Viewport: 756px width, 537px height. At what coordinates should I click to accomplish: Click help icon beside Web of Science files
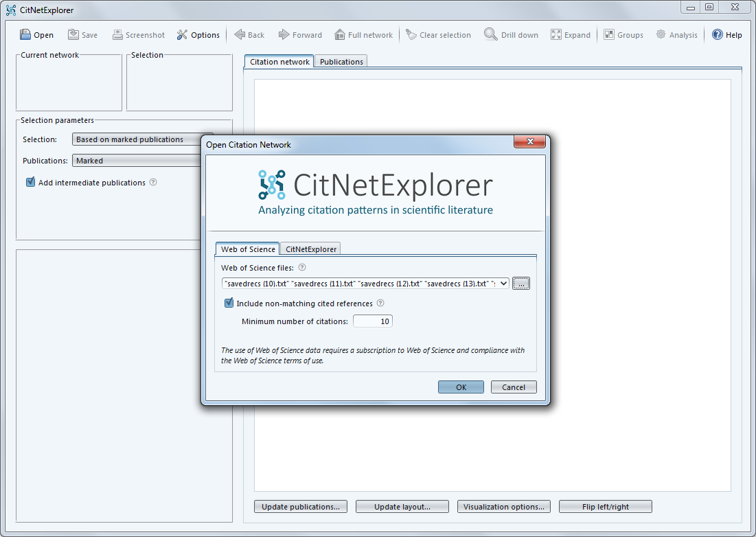pyautogui.click(x=302, y=268)
